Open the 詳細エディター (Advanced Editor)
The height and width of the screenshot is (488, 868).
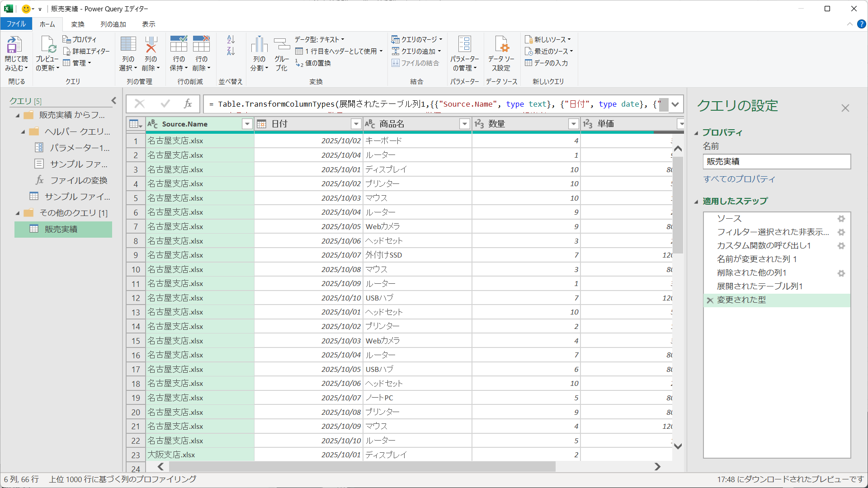[86, 51]
